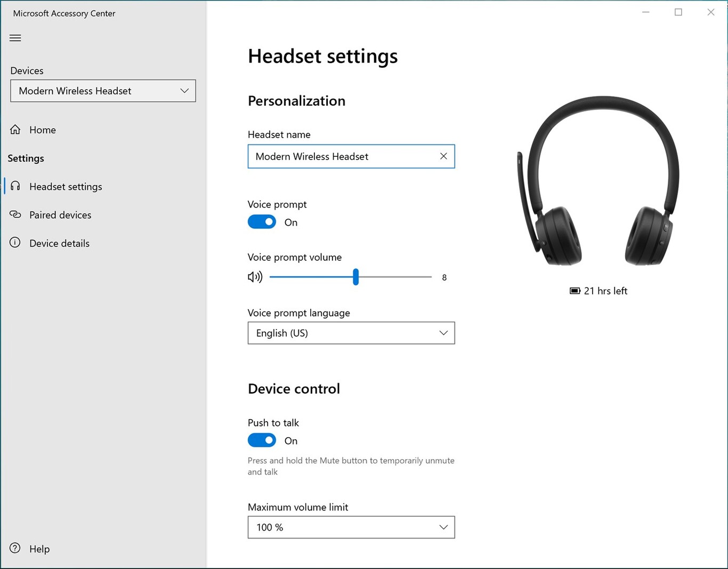Click the battery icon near 21 hrs left

click(574, 291)
